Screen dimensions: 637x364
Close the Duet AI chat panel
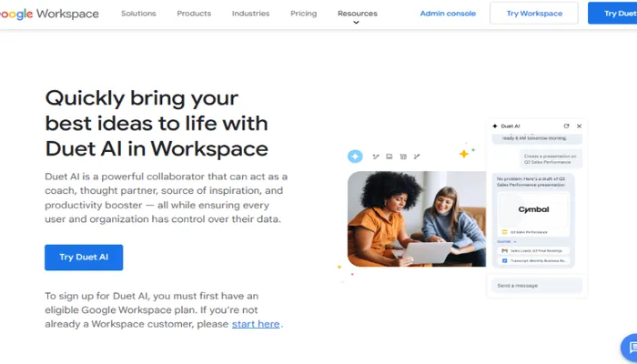[579, 126]
